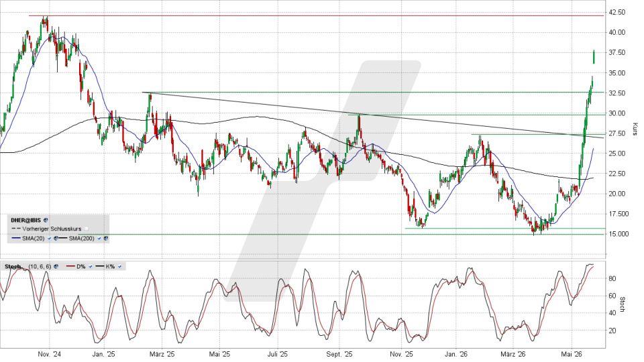Image resolution: width=644 pixels, height=362 pixels.
Task: Click the 37.50 price axis label
Action: 617,52
